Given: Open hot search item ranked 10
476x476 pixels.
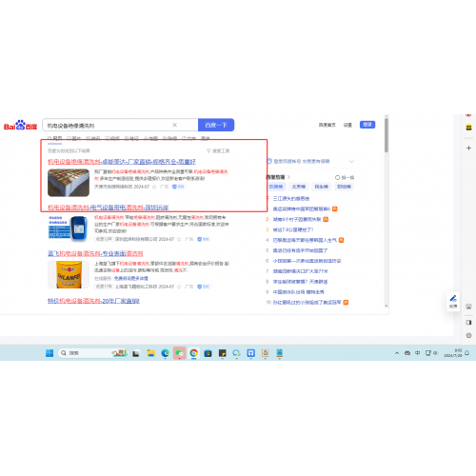Looking at the screenshot, I should 307,303.
